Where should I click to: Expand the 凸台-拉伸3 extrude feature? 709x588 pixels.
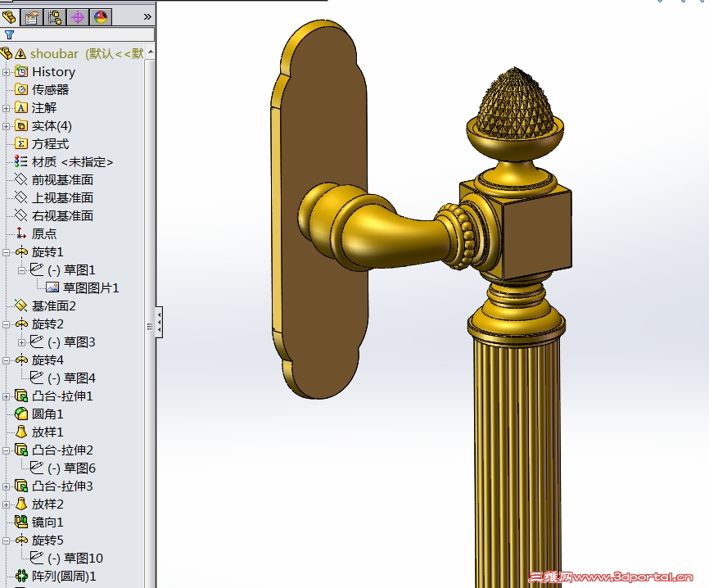pos(6,486)
